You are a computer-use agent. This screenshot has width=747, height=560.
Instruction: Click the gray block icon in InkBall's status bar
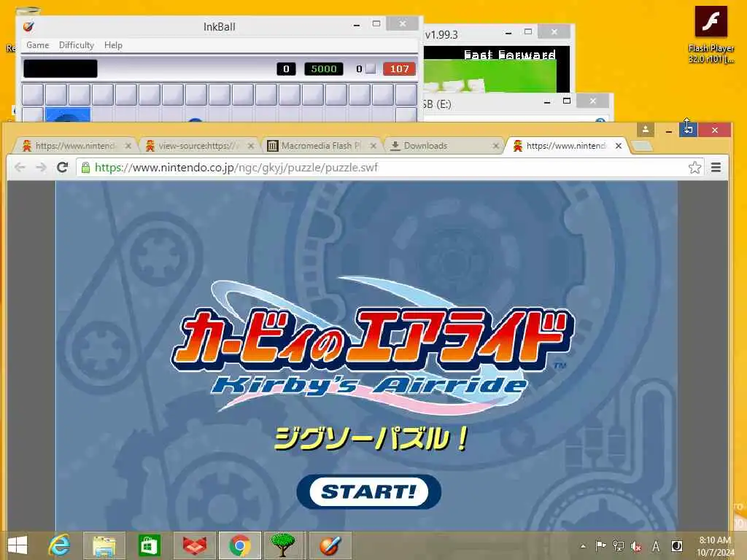point(371,69)
